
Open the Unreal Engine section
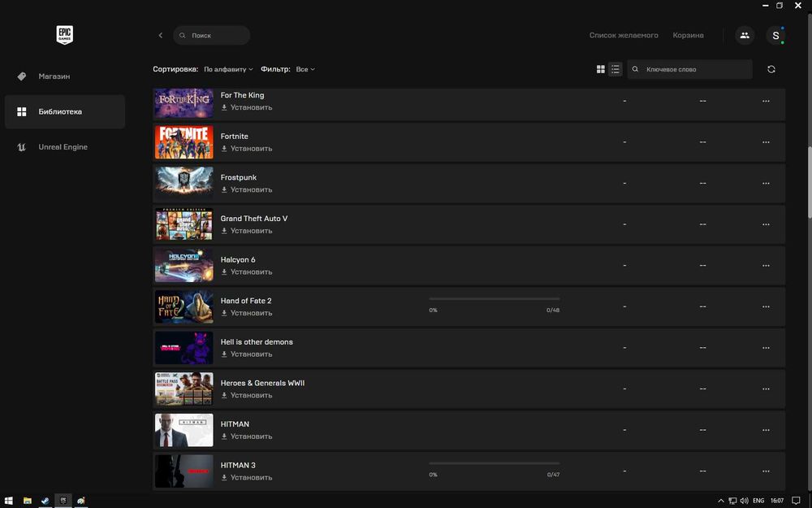pos(65,146)
